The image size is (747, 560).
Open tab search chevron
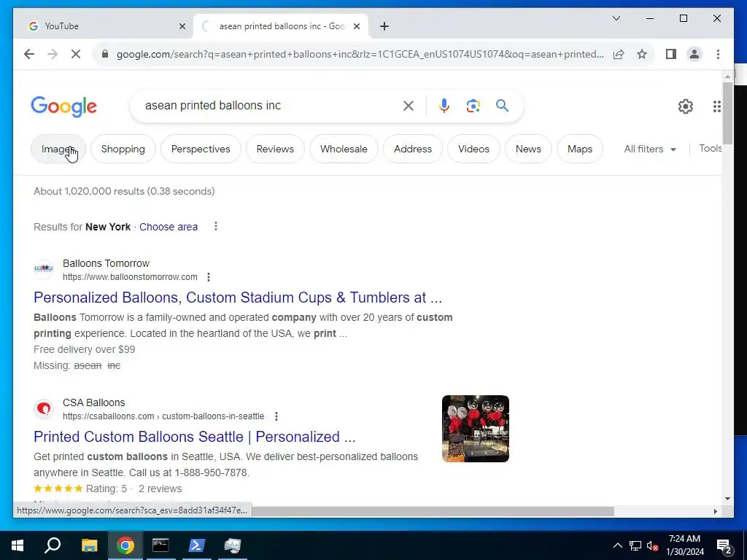616,18
